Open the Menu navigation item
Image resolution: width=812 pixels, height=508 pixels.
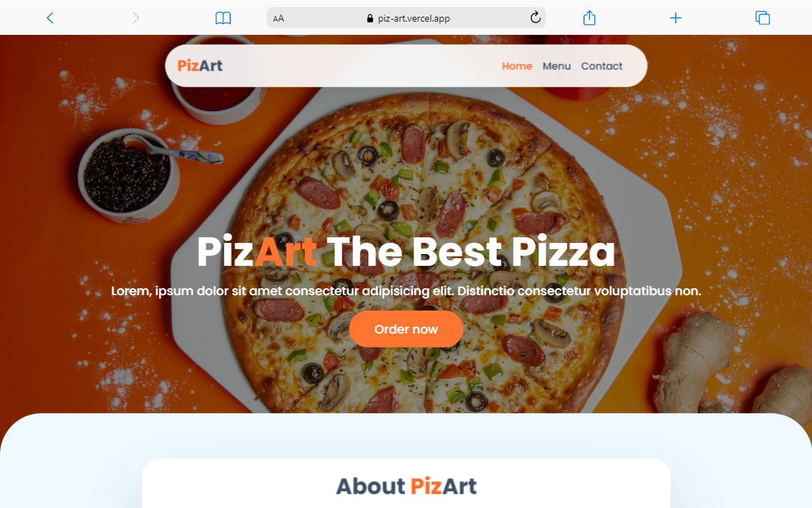tap(557, 66)
